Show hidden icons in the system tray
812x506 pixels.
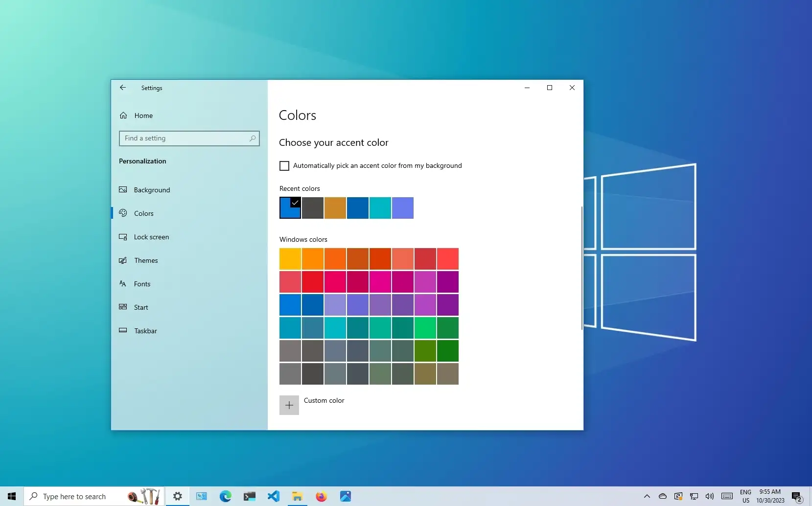[647, 496]
